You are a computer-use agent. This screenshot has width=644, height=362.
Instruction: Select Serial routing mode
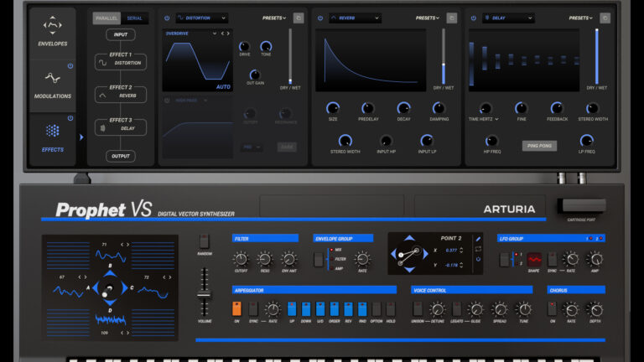click(134, 18)
